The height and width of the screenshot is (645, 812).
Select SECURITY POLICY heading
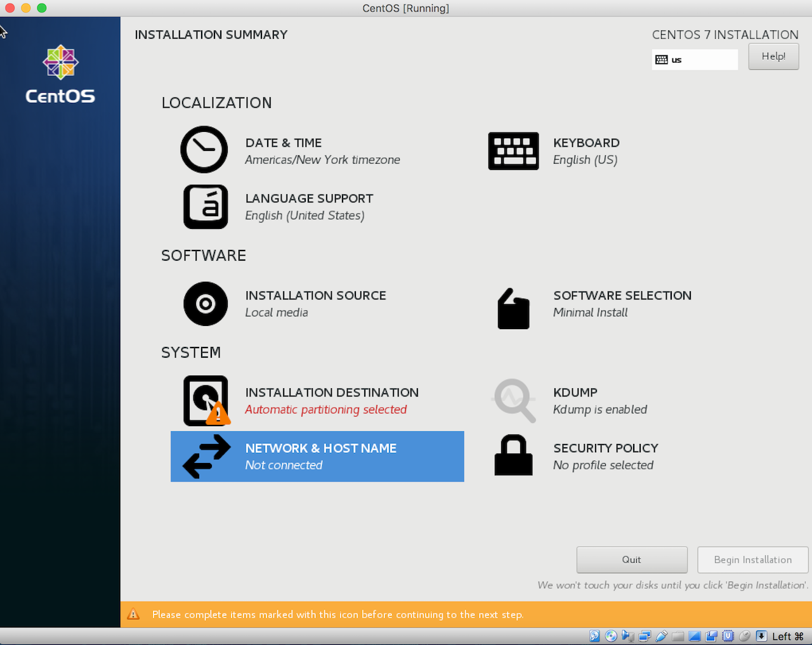coord(606,448)
